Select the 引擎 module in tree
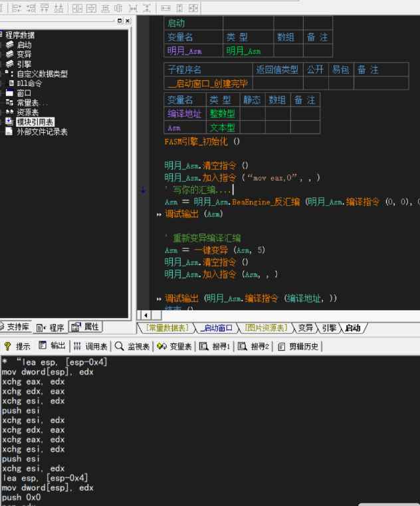This screenshot has height=506, width=420. (x=24, y=64)
